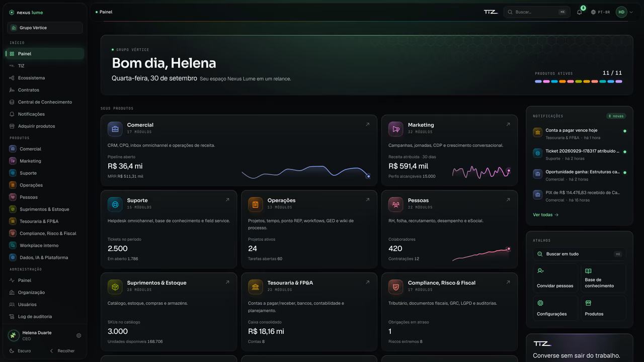Open Organização in the administration section

(x=45, y=293)
